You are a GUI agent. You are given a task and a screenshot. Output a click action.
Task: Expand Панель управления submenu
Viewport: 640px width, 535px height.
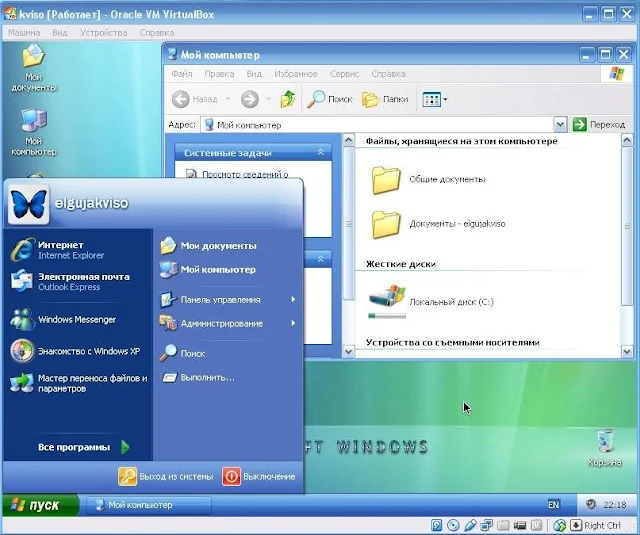pyautogui.click(x=228, y=300)
